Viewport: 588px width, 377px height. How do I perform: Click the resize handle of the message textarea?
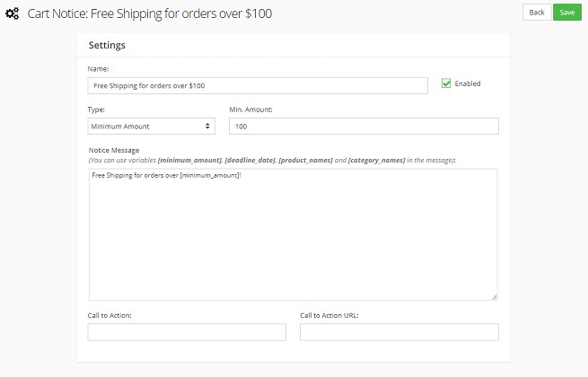pyautogui.click(x=495, y=297)
